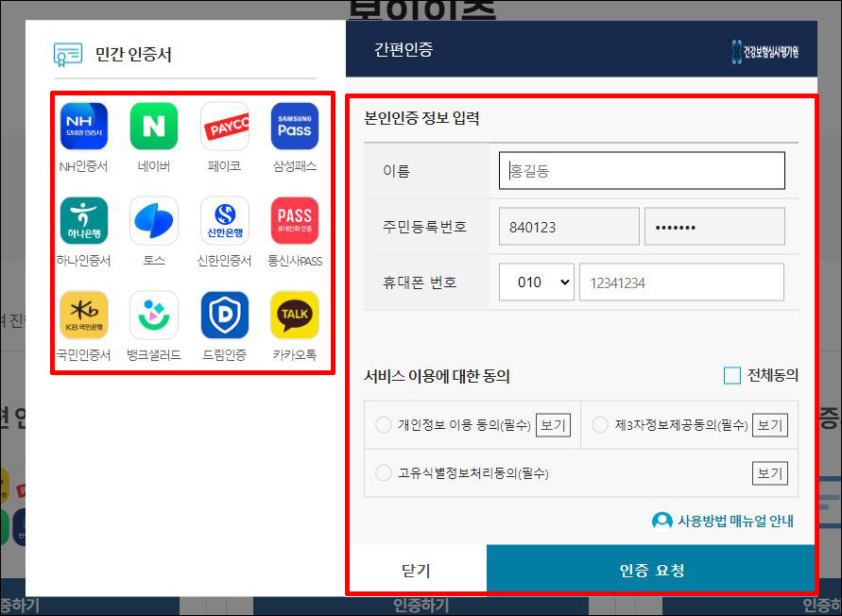Select the 카카오톡 TALK icon

coord(295,316)
